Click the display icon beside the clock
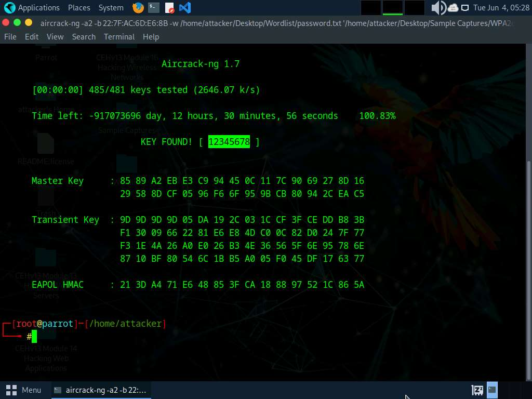Image resolution: width=532 pixels, height=399 pixels. (464, 8)
